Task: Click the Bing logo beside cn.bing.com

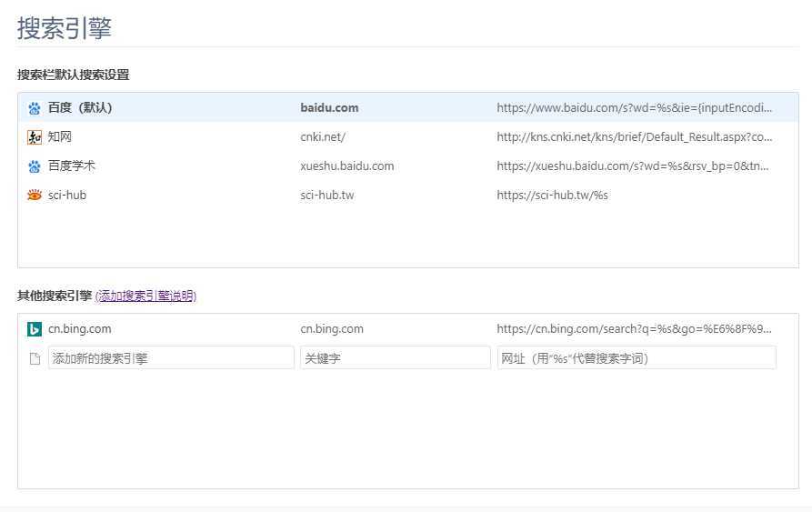Action: coord(35,329)
